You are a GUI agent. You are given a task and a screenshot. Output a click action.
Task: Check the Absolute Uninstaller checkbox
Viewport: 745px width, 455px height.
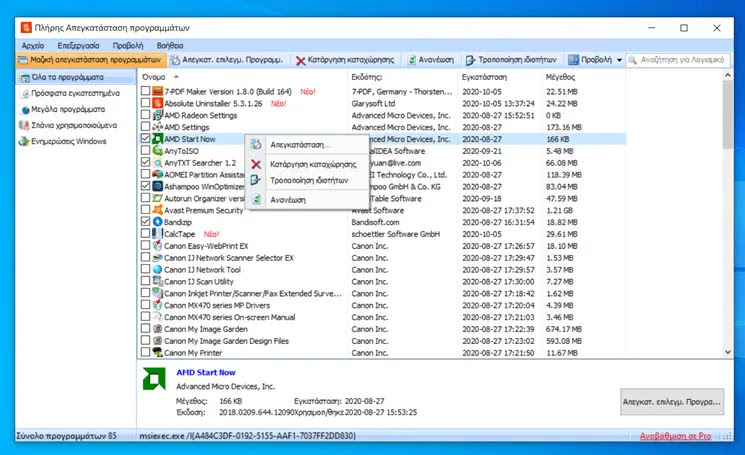(145, 103)
